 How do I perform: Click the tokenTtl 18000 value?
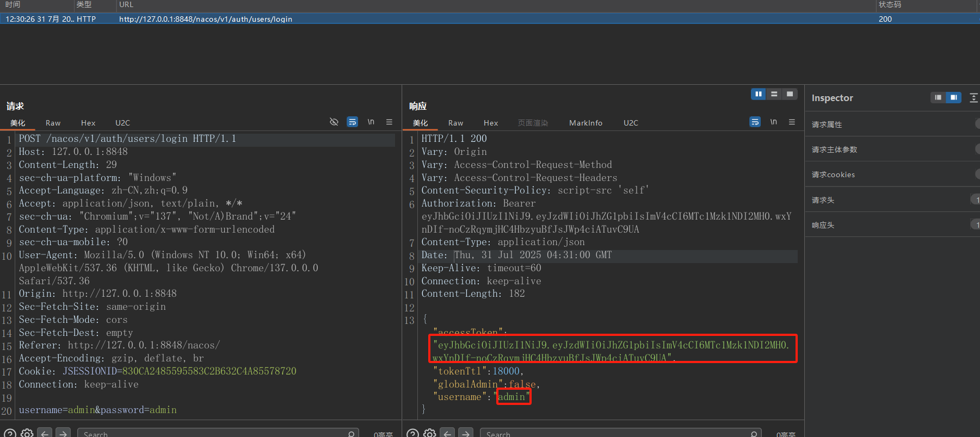[x=506, y=371]
